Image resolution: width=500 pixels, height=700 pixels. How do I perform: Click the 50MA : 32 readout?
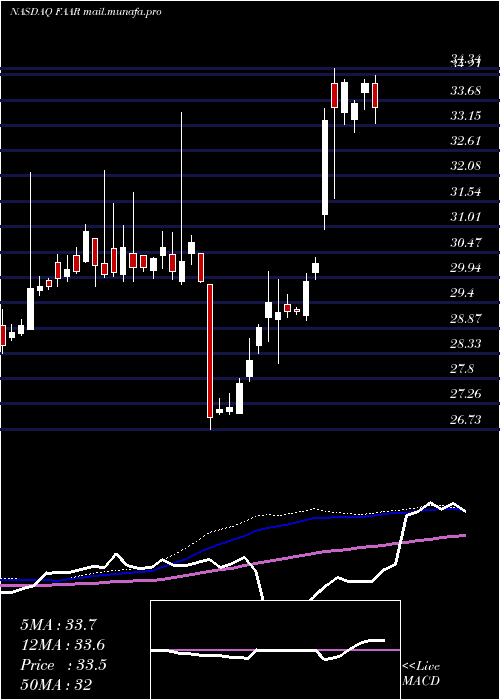[56, 685]
